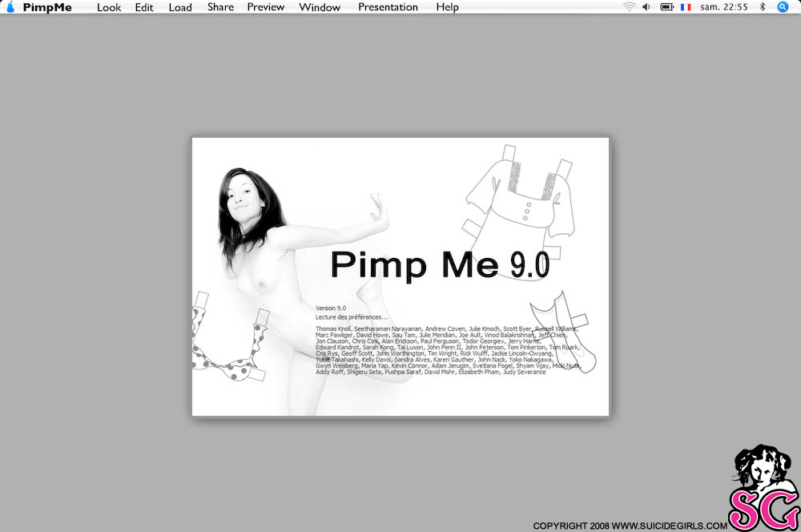The width and height of the screenshot is (801, 532).
Task: Check the battery status icon
Action: 666,6
